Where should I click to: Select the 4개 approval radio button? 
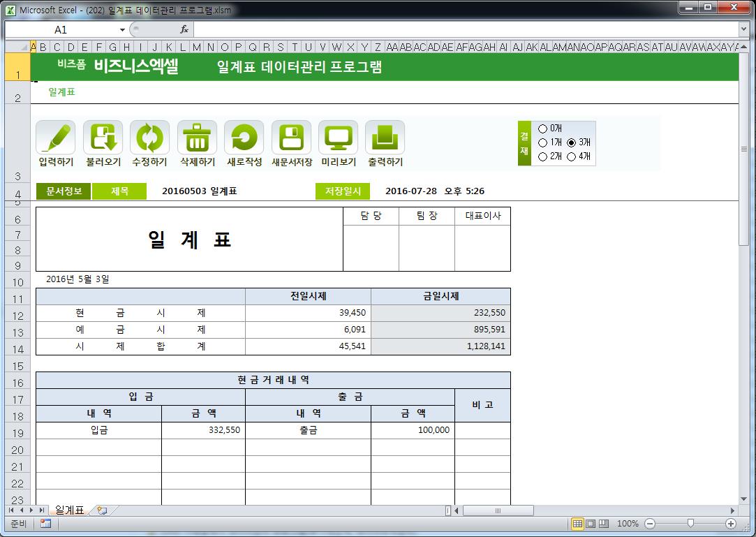pyautogui.click(x=571, y=156)
